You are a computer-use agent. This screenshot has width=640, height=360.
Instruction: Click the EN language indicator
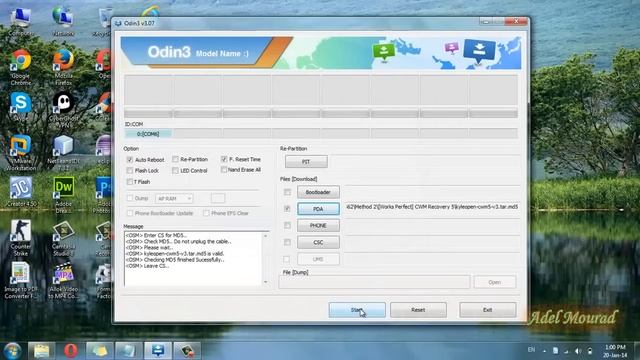pyautogui.click(x=531, y=350)
